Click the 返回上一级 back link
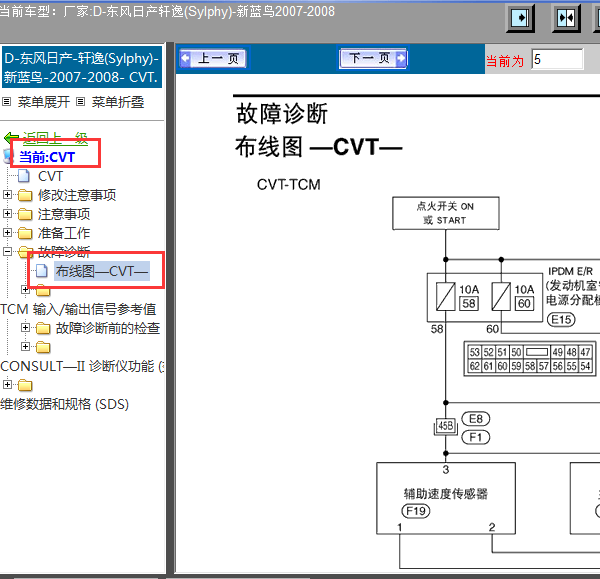This screenshot has height=579, width=600. click(55, 138)
